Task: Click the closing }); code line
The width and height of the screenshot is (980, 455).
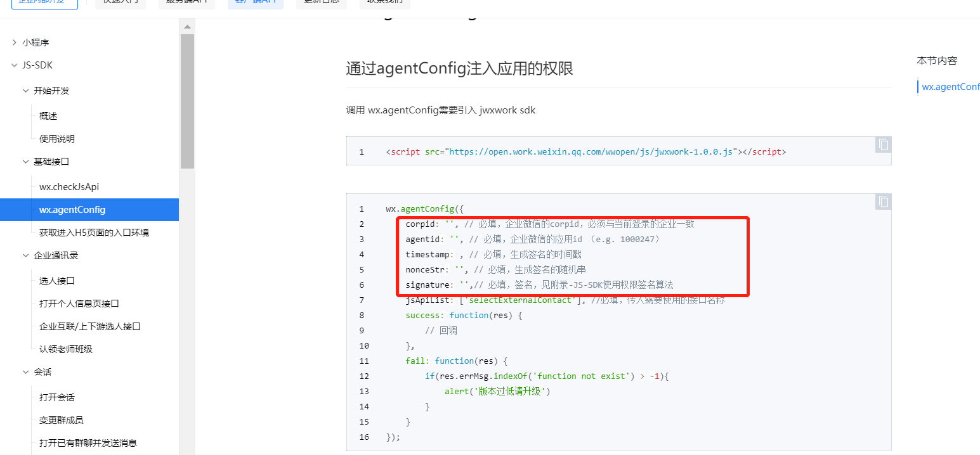Action: click(x=393, y=437)
